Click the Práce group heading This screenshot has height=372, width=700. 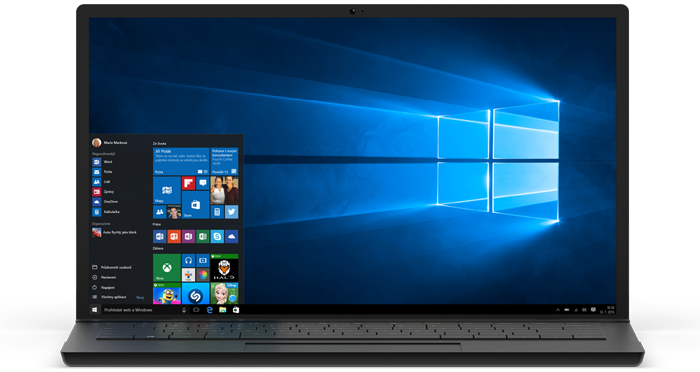pyautogui.click(x=157, y=224)
